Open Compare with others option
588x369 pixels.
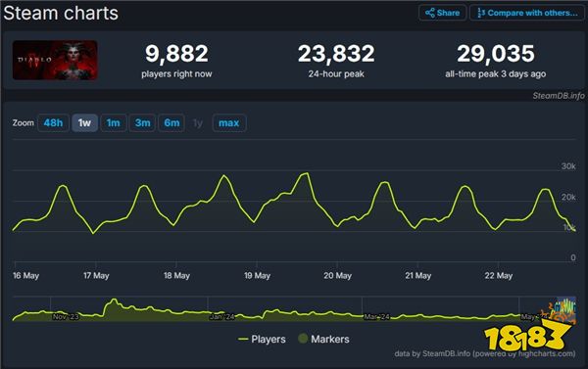click(527, 13)
